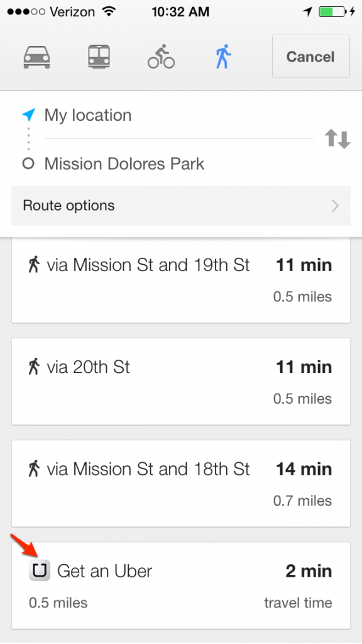The width and height of the screenshot is (362, 644).
Task: Edit the Mission Dolores Park destination field
Action: (178, 164)
